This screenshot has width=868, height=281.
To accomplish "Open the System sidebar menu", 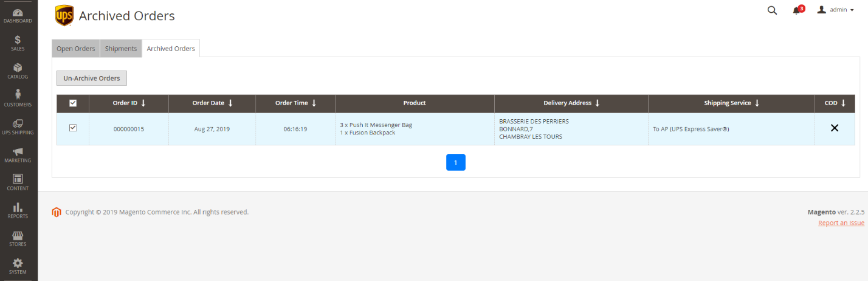I will (x=18, y=267).
